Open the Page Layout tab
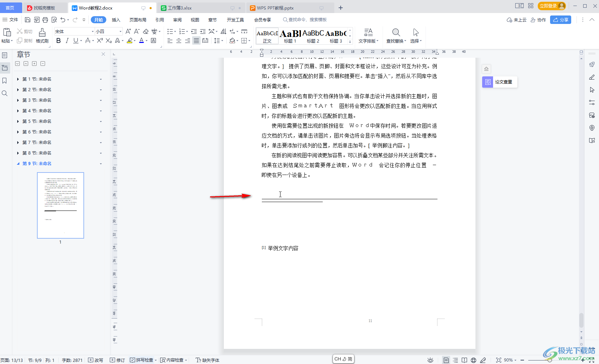 point(138,20)
